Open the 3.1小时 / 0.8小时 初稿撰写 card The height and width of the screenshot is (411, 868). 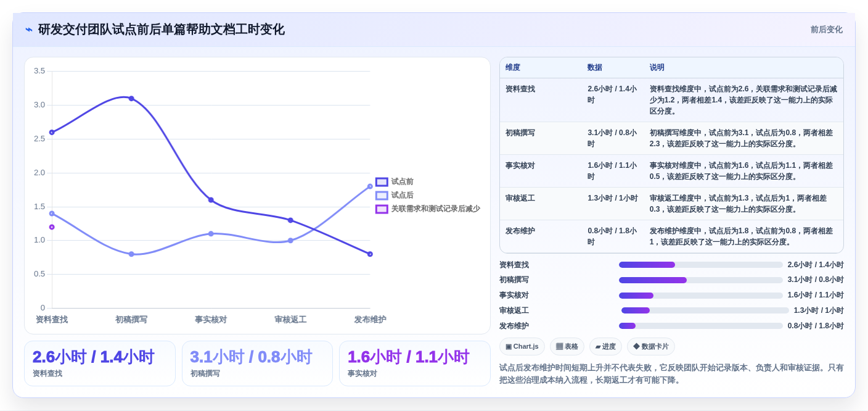(257, 363)
